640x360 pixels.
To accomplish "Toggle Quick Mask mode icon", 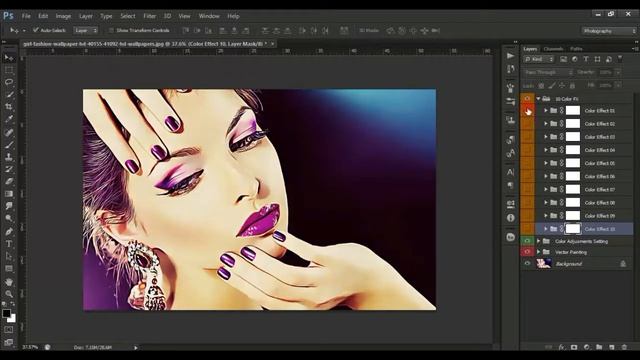I will 9,329.
